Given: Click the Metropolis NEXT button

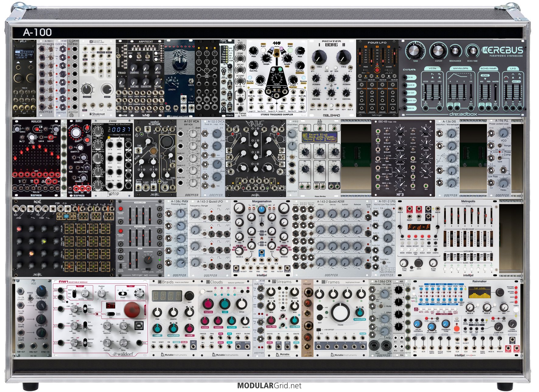Looking at the screenshot, I should click(x=429, y=236).
